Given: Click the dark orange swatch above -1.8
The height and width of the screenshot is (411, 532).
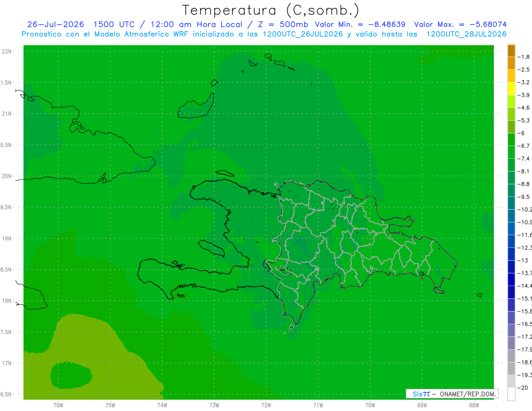Looking at the screenshot, I should pyautogui.click(x=511, y=50).
